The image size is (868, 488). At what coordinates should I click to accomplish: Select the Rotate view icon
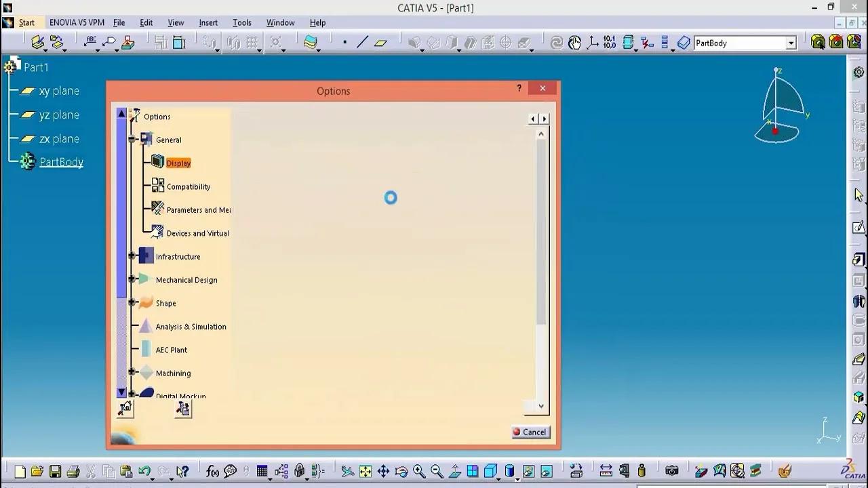[401, 471]
